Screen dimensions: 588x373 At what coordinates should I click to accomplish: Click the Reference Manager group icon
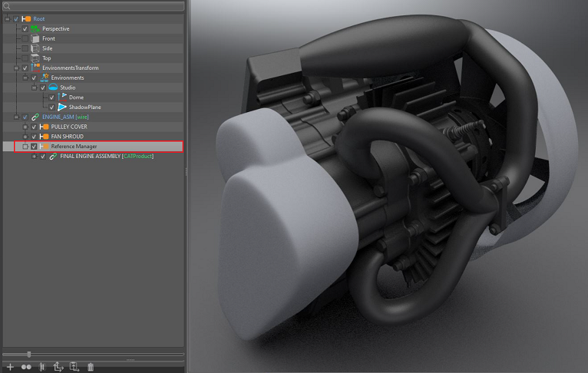click(45, 146)
